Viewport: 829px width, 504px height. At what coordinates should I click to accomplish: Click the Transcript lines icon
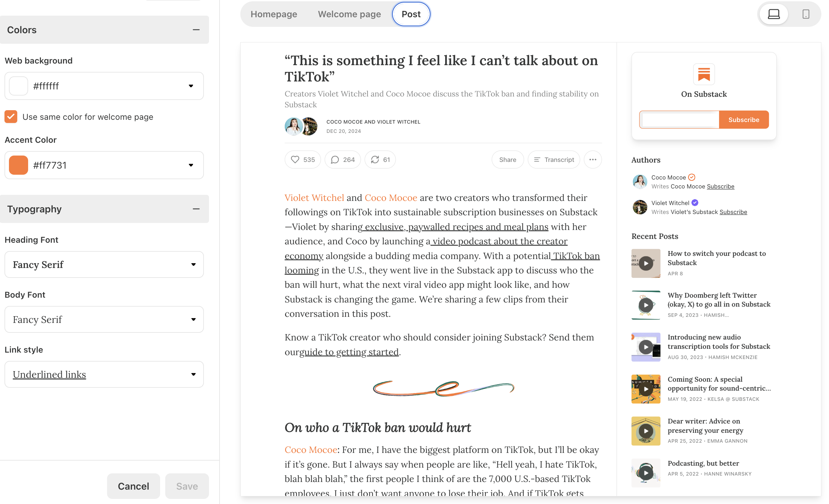tap(537, 159)
